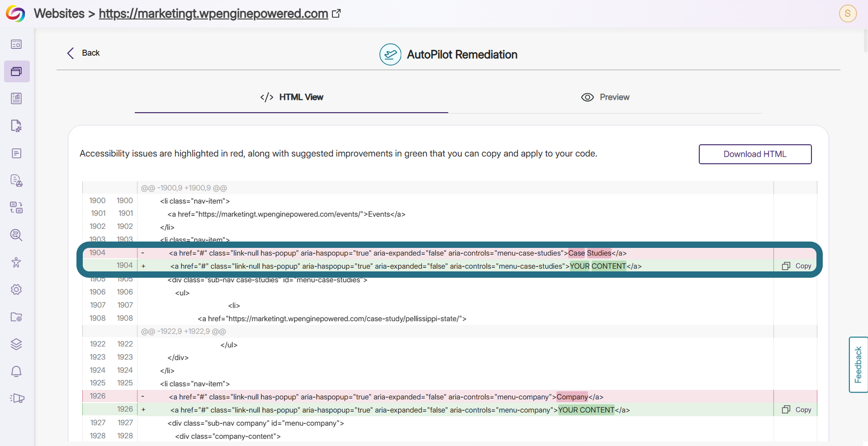
Task: Select the highlighted websites icon in sidebar
Action: (17, 71)
